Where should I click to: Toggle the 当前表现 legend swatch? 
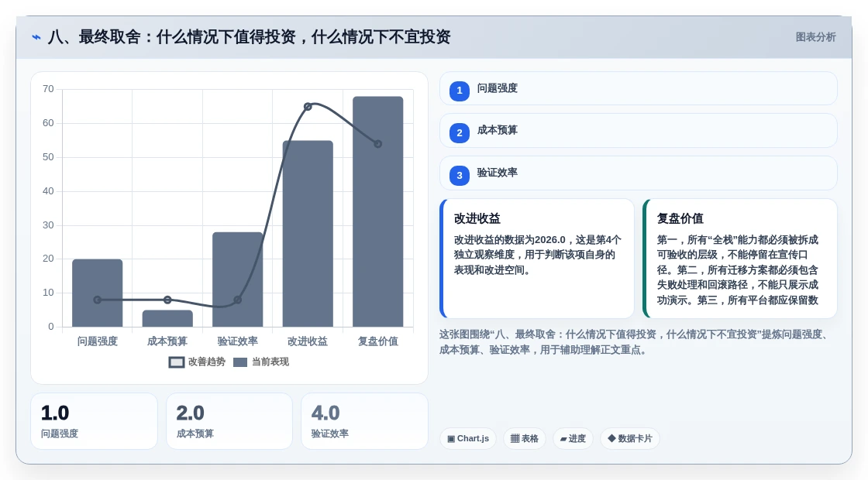tap(240, 362)
